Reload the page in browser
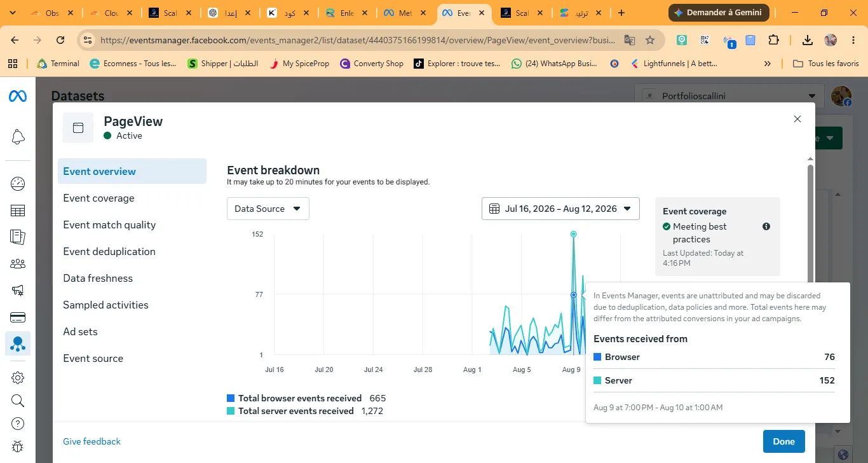The image size is (868, 463). click(60, 40)
